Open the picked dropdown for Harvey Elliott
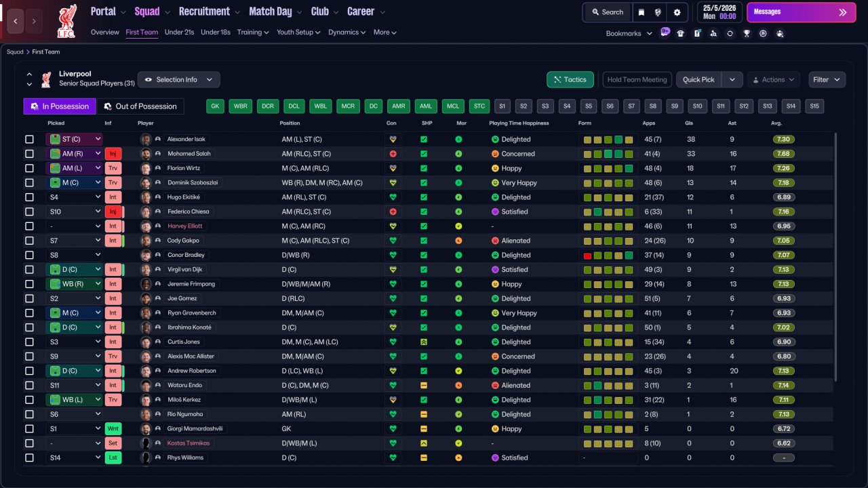Screen dimensions: 868x488 click(75, 226)
